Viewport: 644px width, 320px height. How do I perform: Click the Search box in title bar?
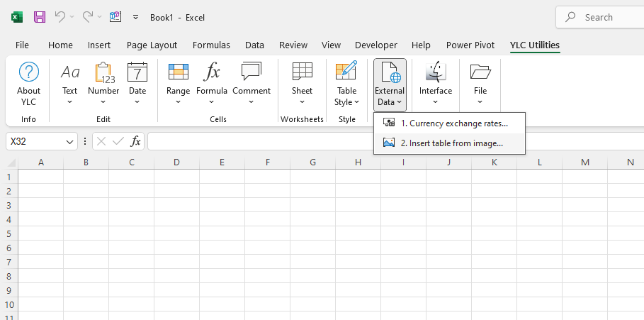coord(602,17)
